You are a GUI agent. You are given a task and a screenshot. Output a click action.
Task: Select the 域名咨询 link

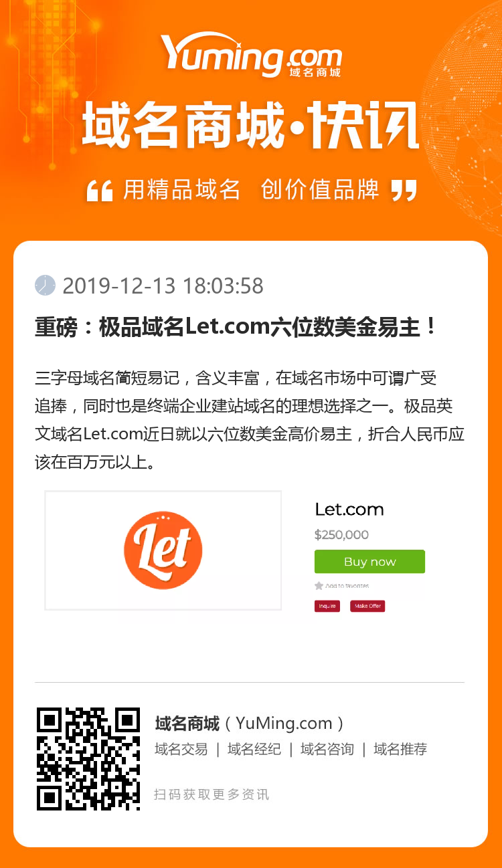pos(327,749)
